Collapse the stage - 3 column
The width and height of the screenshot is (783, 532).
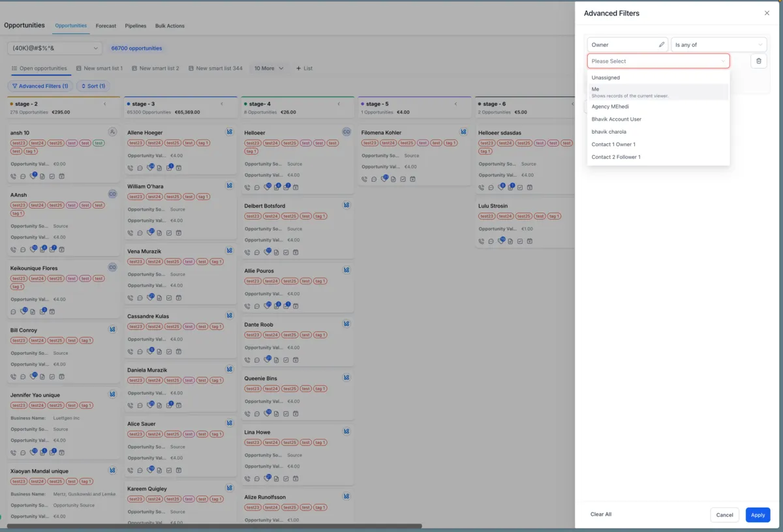[x=222, y=104]
